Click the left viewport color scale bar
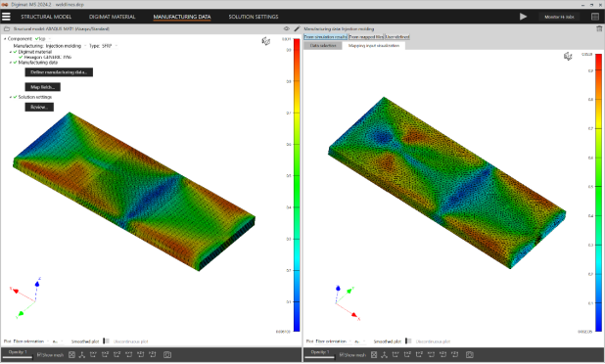 pos(297,185)
